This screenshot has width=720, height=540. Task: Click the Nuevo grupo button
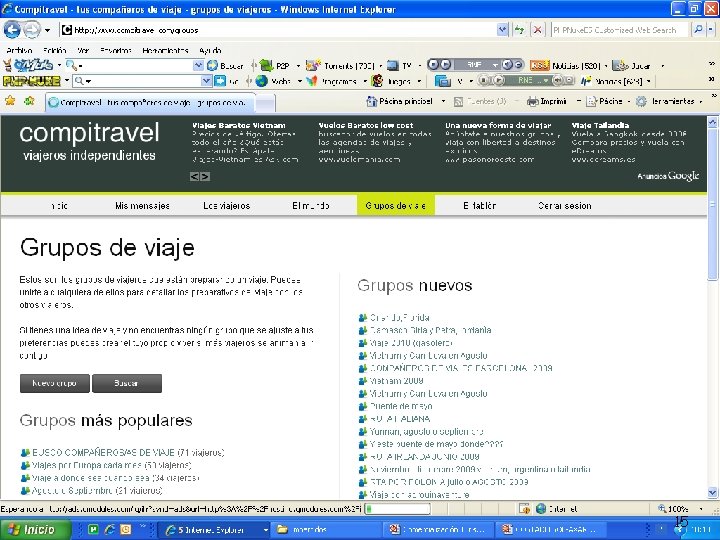(x=55, y=383)
